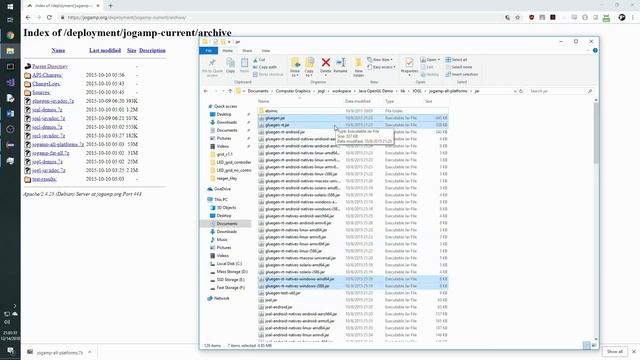Sort files by Name column header
The width and height of the screenshot is (640, 360).
pyautogui.click(x=264, y=101)
